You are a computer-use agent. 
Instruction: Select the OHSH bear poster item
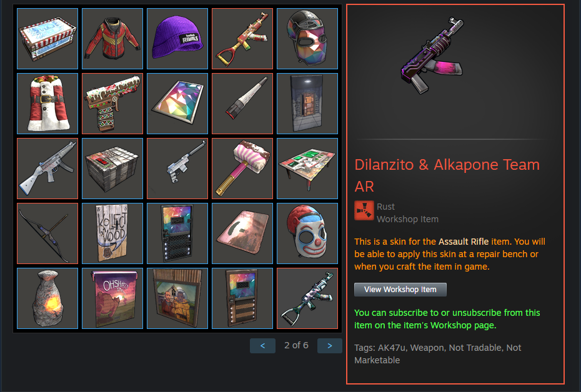coord(112,298)
